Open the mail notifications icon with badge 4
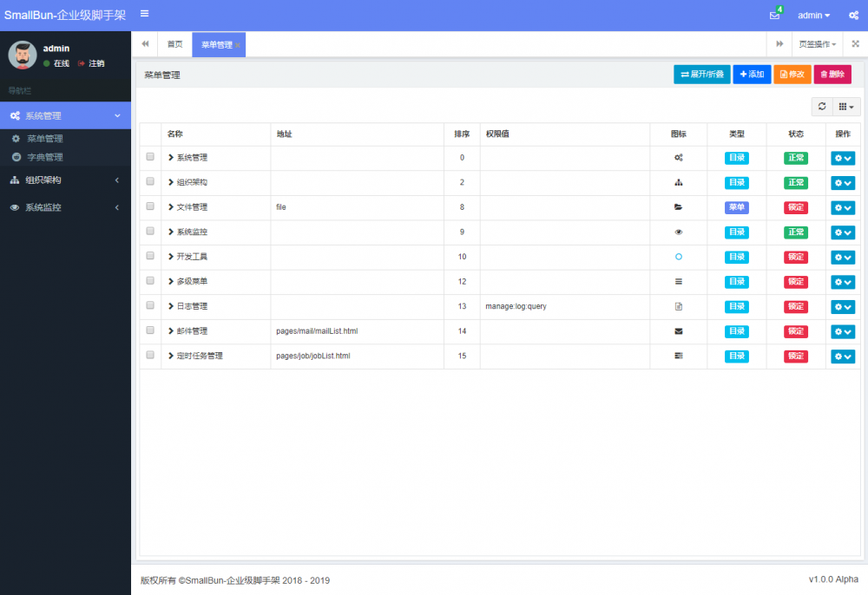Image resolution: width=868 pixels, height=595 pixels. pyautogui.click(x=773, y=14)
